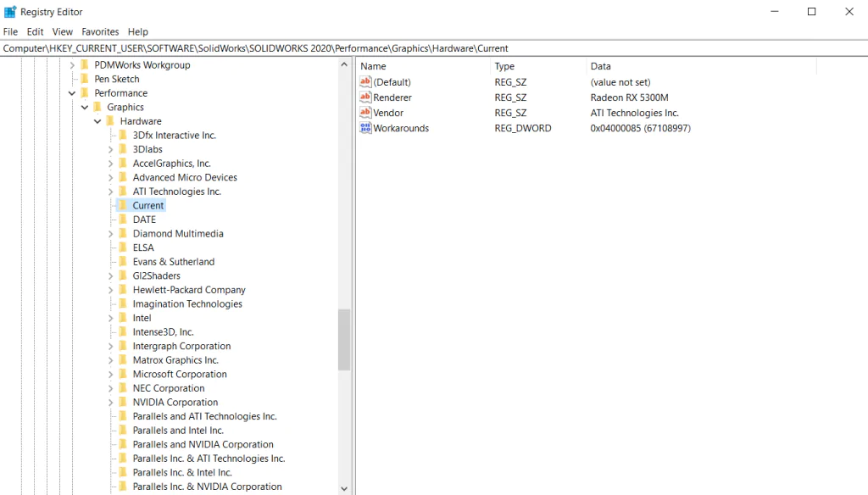Open the View menu
This screenshot has height=495, width=868.
pyautogui.click(x=63, y=31)
